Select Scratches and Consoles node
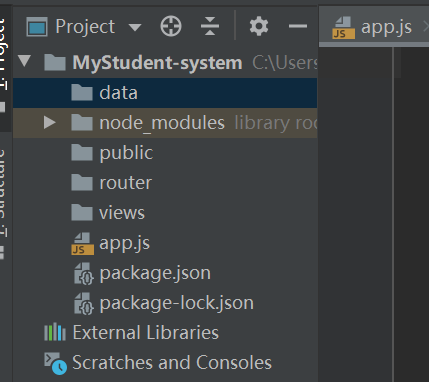 pyautogui.click(x=165, y=363)
